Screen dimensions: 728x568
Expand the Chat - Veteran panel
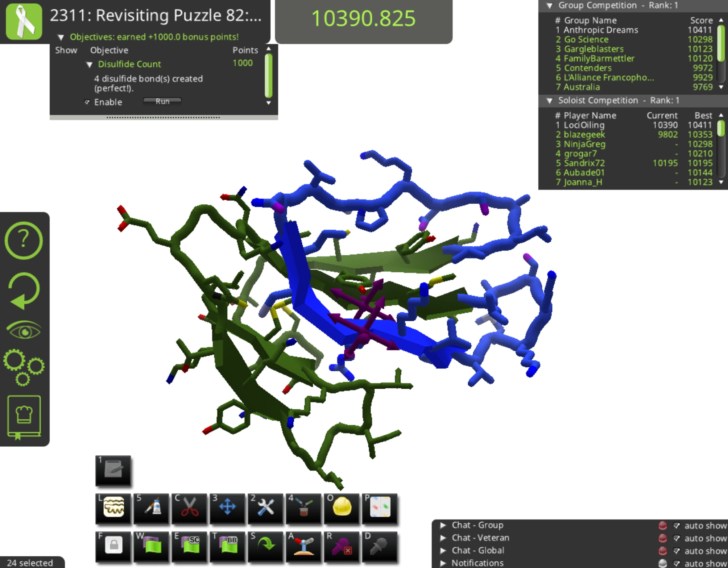pos(443,538)
